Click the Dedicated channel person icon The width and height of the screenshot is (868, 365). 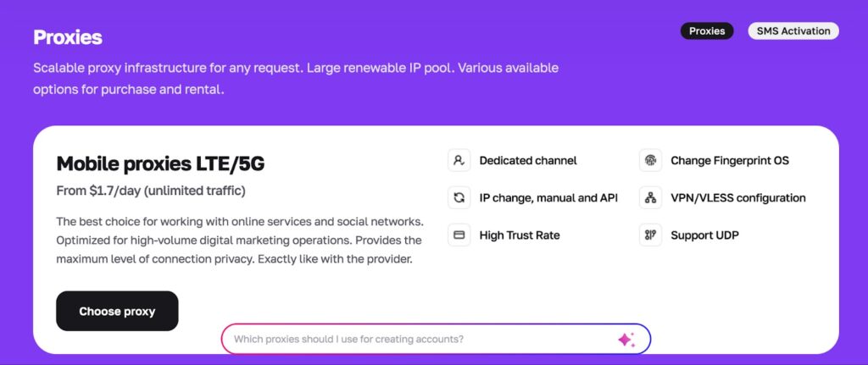point(459,160)
